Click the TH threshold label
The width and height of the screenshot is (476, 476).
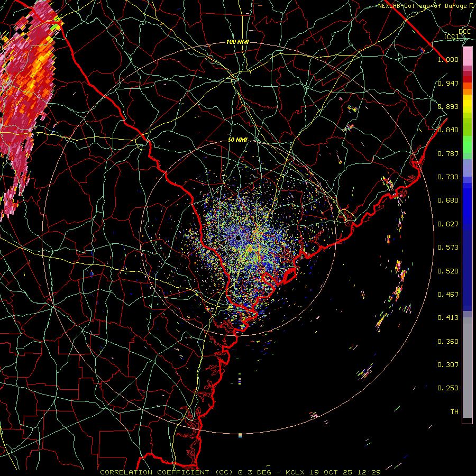coord(454,412)
